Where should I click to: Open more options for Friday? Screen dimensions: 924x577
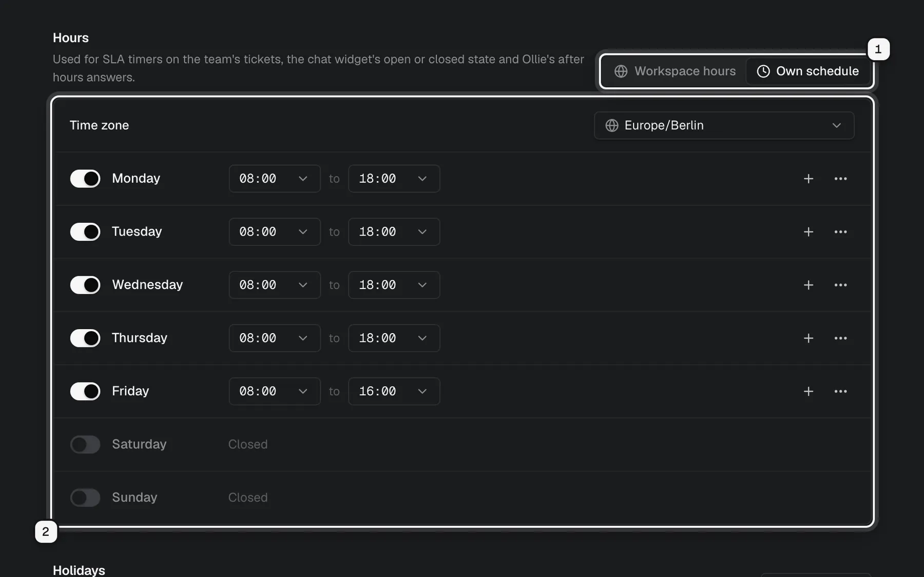tap(841, 391)
